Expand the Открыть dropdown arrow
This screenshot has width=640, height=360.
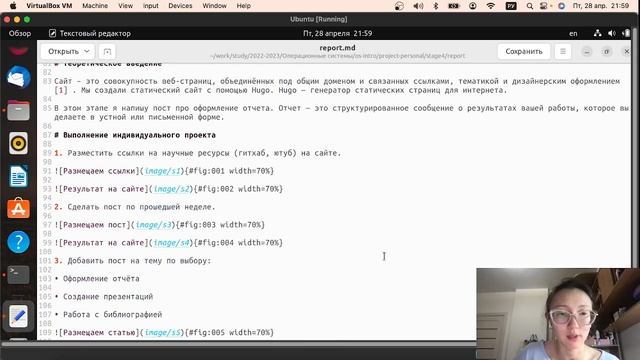(x=87, y=51)
